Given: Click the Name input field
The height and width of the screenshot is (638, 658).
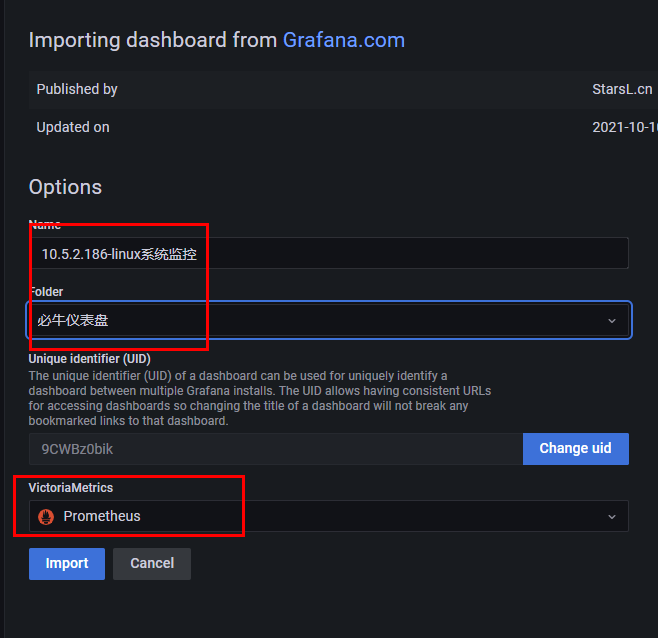Looking at the screenshot, I should pos(329,253).
